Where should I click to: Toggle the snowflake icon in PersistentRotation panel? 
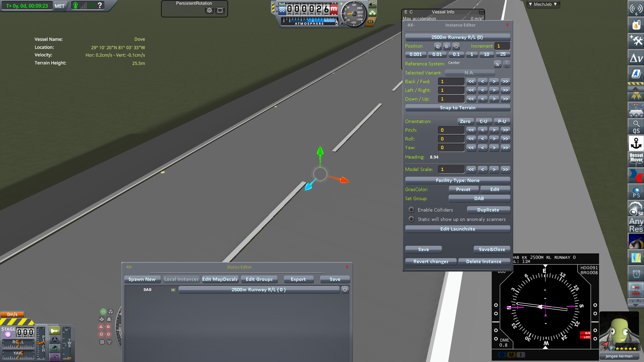click(209, 10)
